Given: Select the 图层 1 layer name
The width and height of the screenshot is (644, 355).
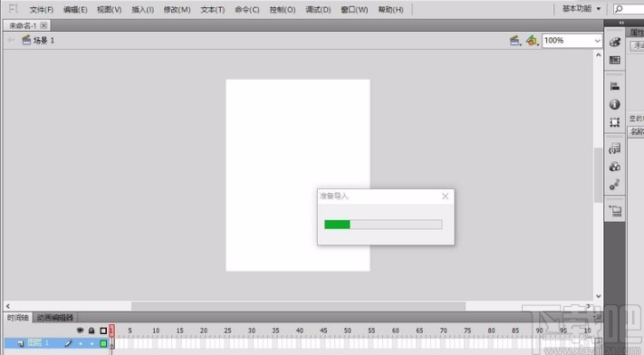Looking at the screenshot, I should tap(38, 343).
